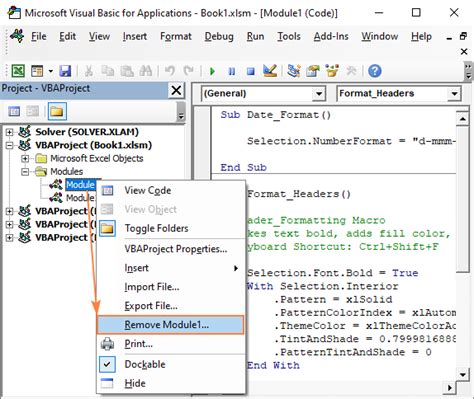This screenshot has height=399, width=474.
Task: Click View Microsoft Excel toolbar icon
Action: tap(18, 71)
